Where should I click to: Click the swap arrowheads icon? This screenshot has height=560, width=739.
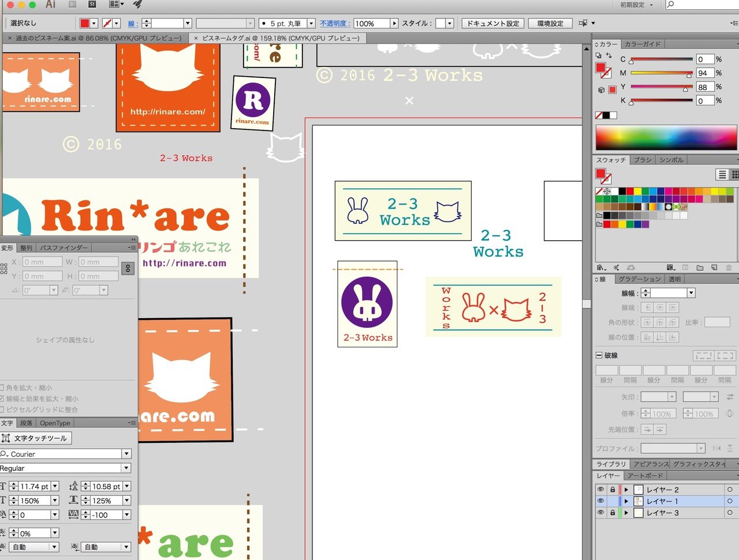(x=730, y=397)
